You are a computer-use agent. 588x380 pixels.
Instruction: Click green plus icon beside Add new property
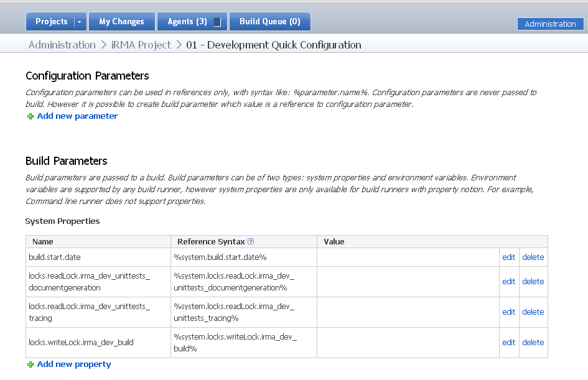click(30, 364)
